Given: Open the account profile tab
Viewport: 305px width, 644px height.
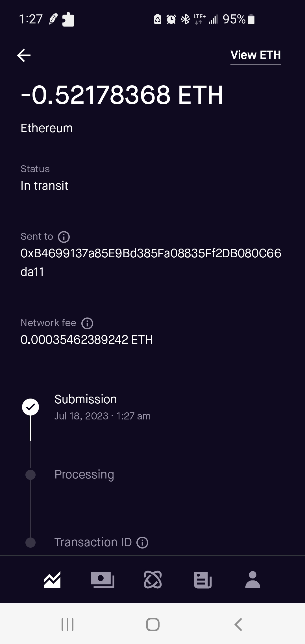Looking at the screenshot, I should pos(253,580).
